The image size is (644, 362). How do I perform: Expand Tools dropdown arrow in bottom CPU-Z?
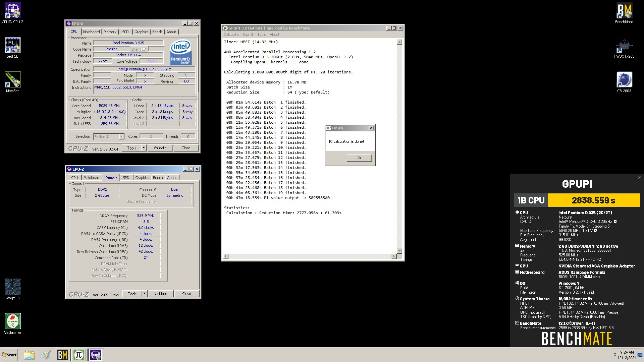pyautogui.click(x=144, y=294)
